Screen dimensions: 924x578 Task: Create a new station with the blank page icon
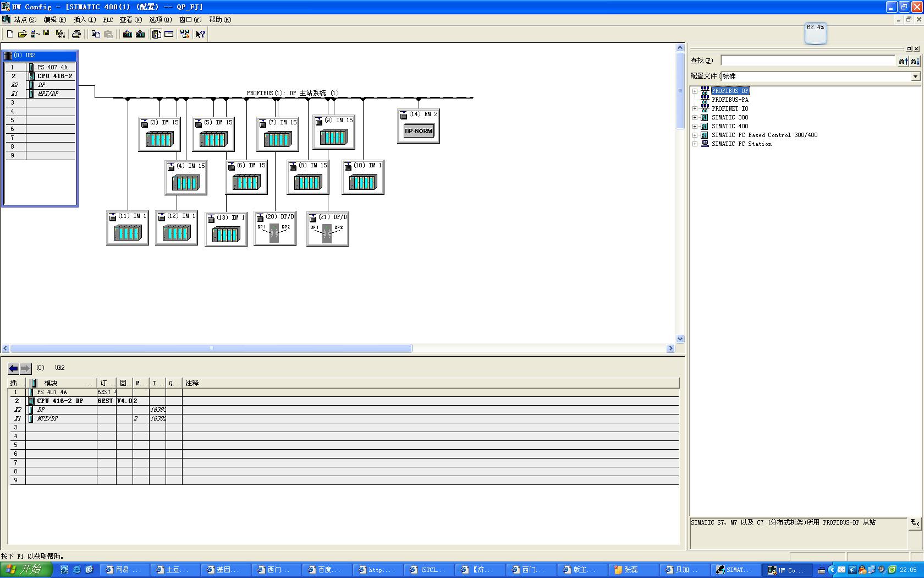(10, 34)
